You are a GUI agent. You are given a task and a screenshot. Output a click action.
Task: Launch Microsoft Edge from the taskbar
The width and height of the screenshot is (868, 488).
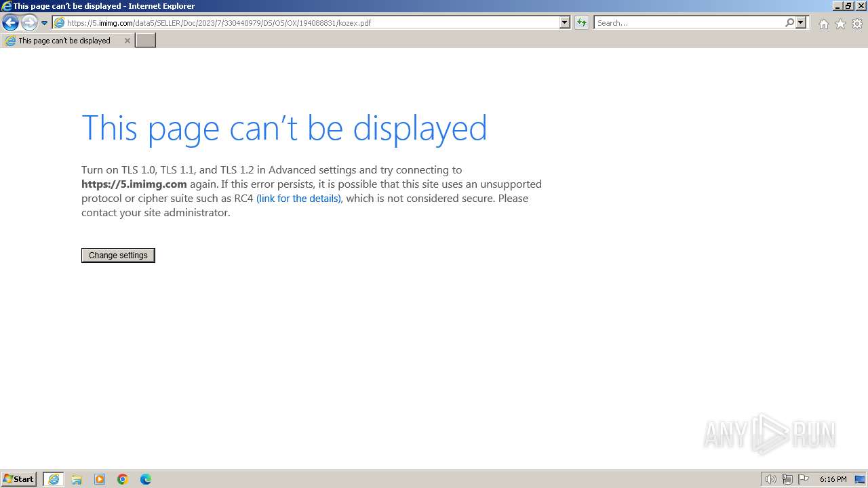pos(146,479)
